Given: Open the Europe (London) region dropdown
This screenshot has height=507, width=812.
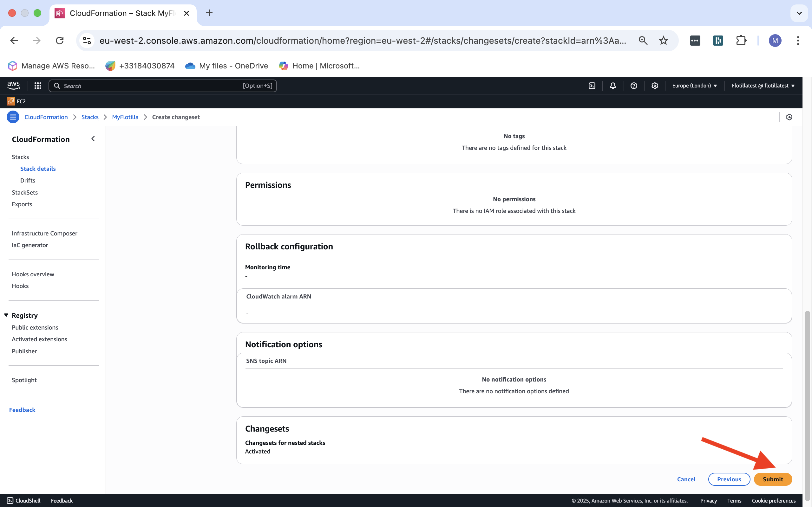Looking at the screenshot, I should (694, 86).
